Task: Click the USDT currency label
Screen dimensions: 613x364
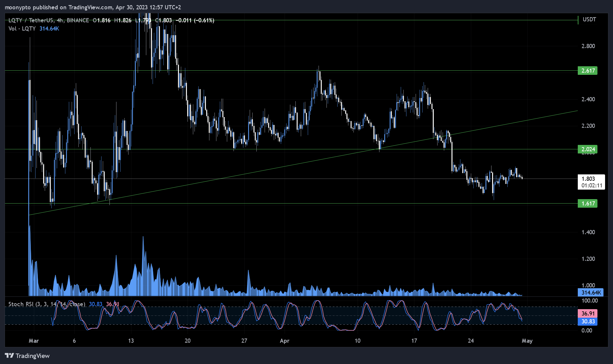Action: [589, 20]
